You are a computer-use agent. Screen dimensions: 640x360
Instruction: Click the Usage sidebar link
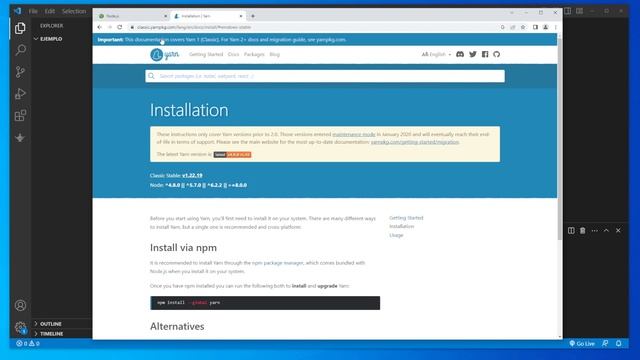tap(396, 235)
